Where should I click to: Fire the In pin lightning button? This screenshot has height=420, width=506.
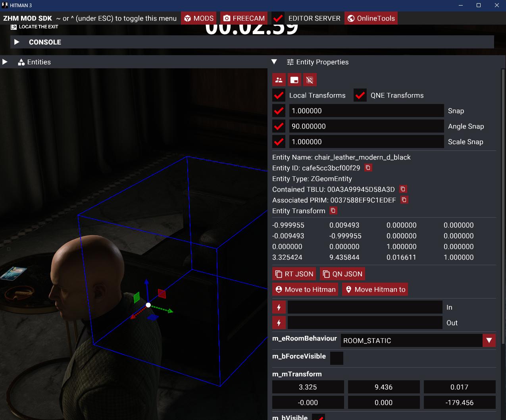coord(279,307)
